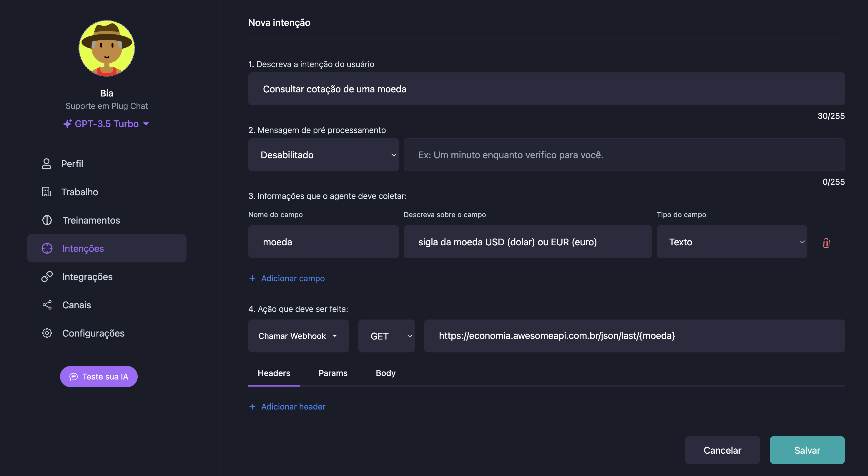The height and width of the screenshot is (476, 868).
Task: Click the Trabalho building icon
Action: coord(46,192)
